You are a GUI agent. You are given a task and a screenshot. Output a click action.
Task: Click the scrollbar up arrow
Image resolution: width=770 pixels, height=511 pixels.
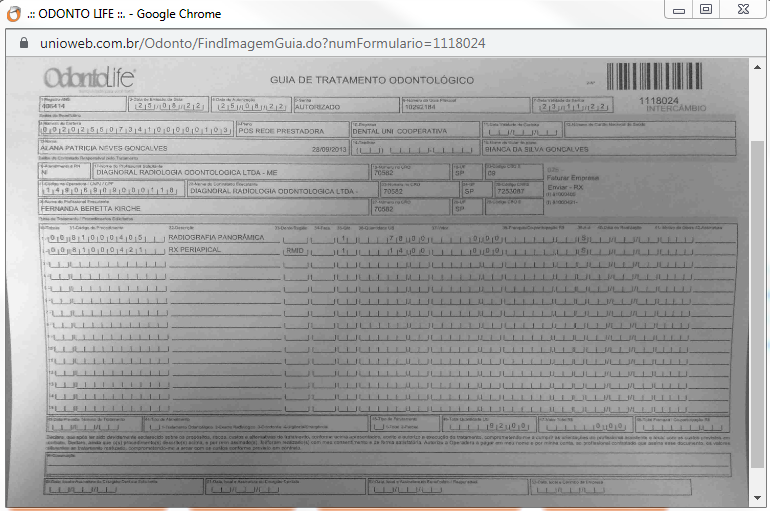(x=757, y=67)
